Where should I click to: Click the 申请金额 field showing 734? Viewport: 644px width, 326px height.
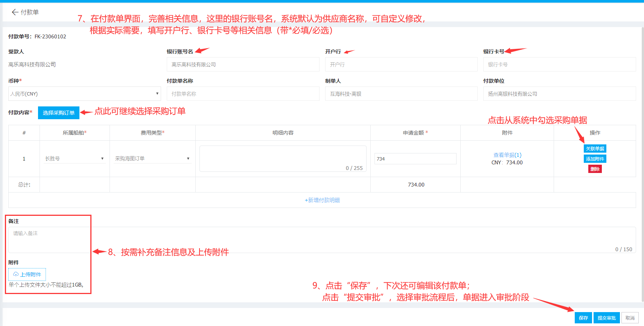(x=416, y=159)
